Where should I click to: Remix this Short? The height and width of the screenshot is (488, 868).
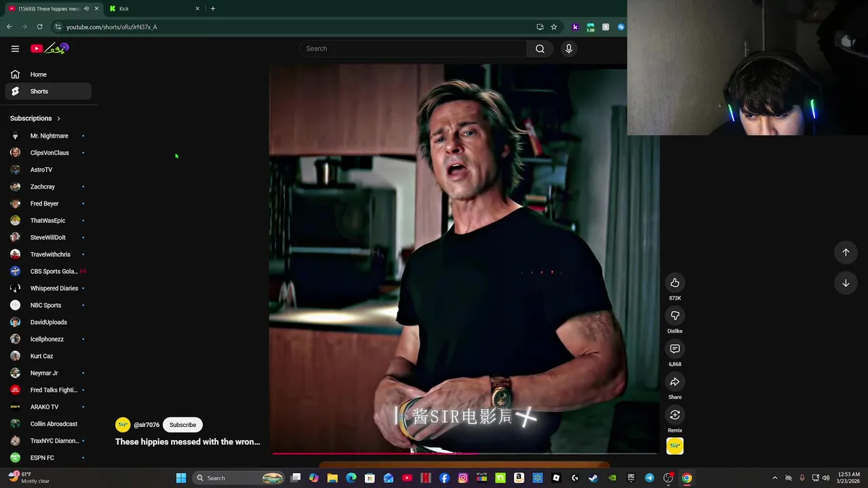coord(675,415)
